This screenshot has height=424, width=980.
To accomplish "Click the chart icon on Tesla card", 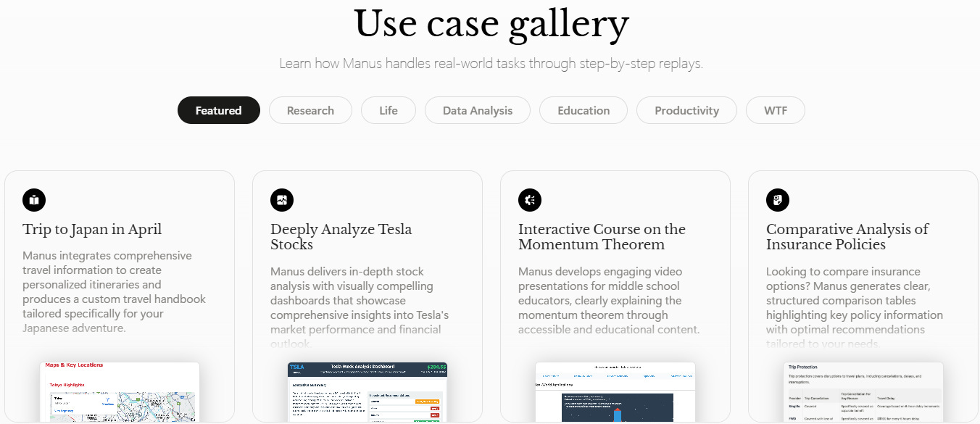I will [282, 199].
